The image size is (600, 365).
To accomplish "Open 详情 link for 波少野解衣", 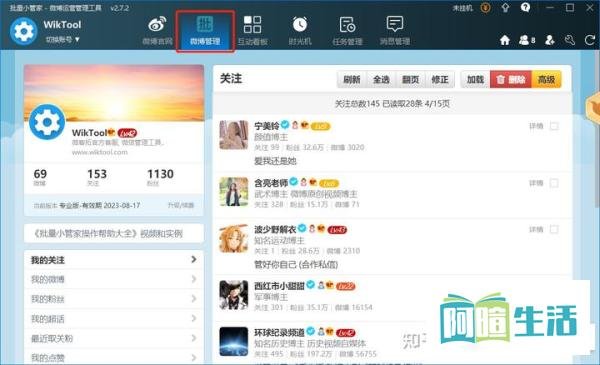I will [536, 230].
